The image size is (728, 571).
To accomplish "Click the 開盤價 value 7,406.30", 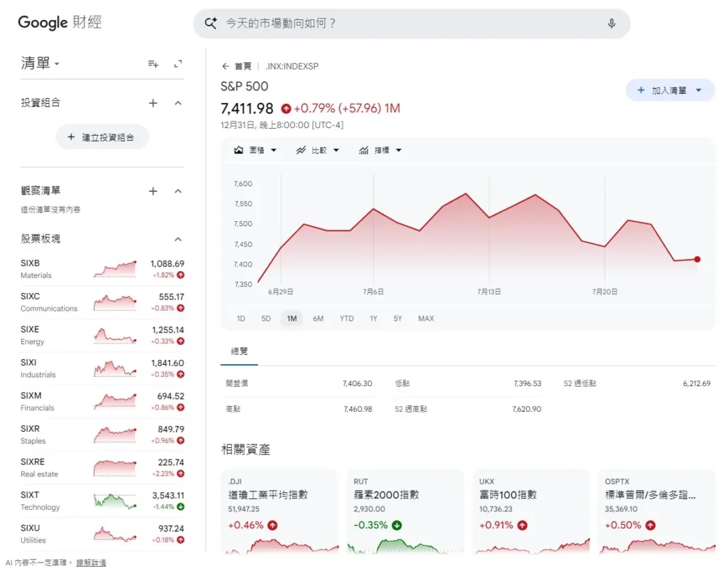I will pyautogui.click(x=358, y=383).
